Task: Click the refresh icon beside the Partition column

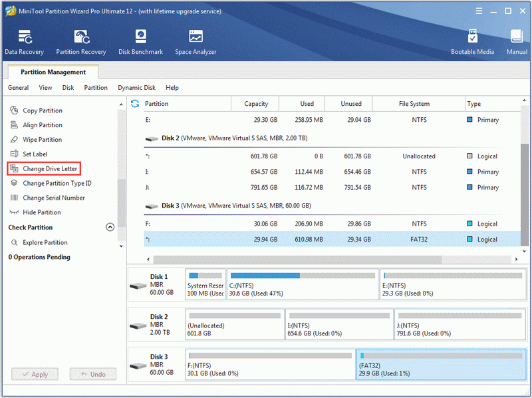Action: tap(135, 104)
